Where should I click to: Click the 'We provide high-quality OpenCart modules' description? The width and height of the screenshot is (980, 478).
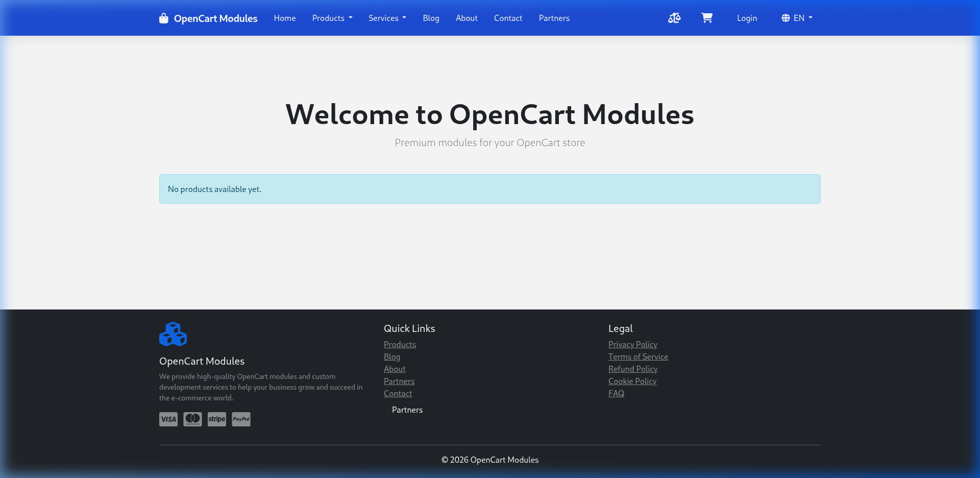[261, 388]
